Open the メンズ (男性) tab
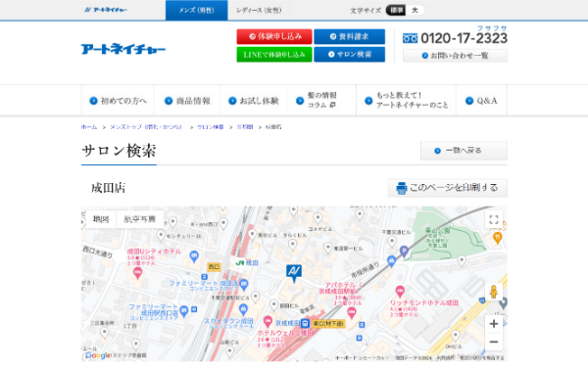Screen dimensions: 588x369 point(197,10)
